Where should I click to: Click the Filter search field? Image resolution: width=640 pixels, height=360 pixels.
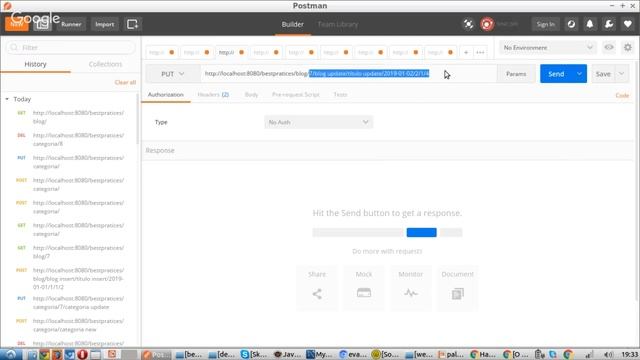[71, 48]
